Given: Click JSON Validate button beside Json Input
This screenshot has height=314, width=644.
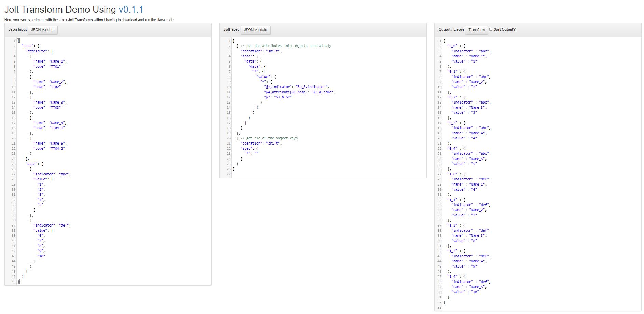Looking at the screenshot, I should point(43,30).
